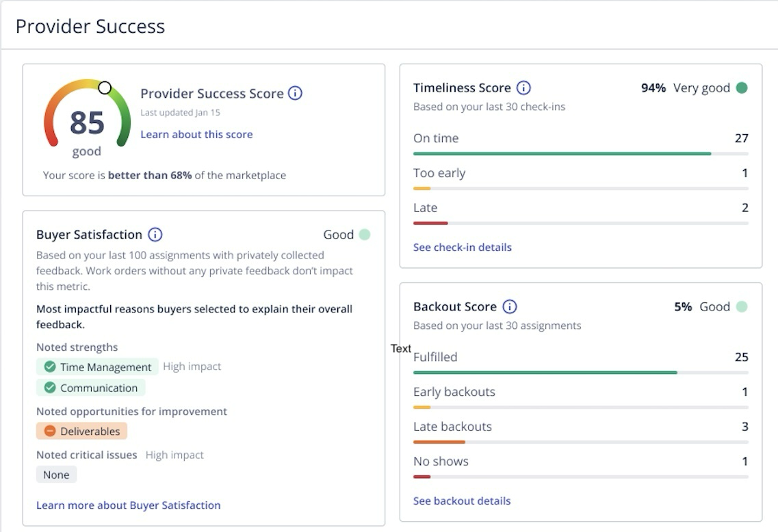
Task: Click the Deliverables orange minus icon
Action: [x=50, y=431]
